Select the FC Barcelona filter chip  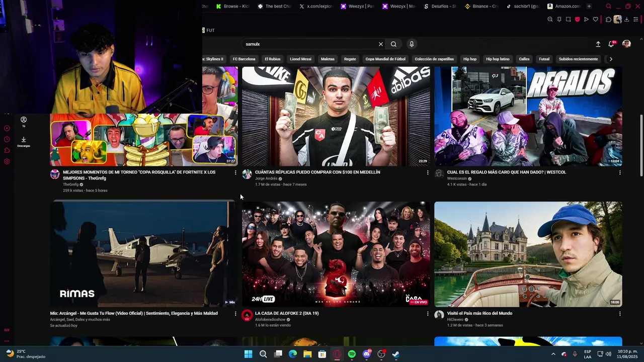[x=244, y=59]
